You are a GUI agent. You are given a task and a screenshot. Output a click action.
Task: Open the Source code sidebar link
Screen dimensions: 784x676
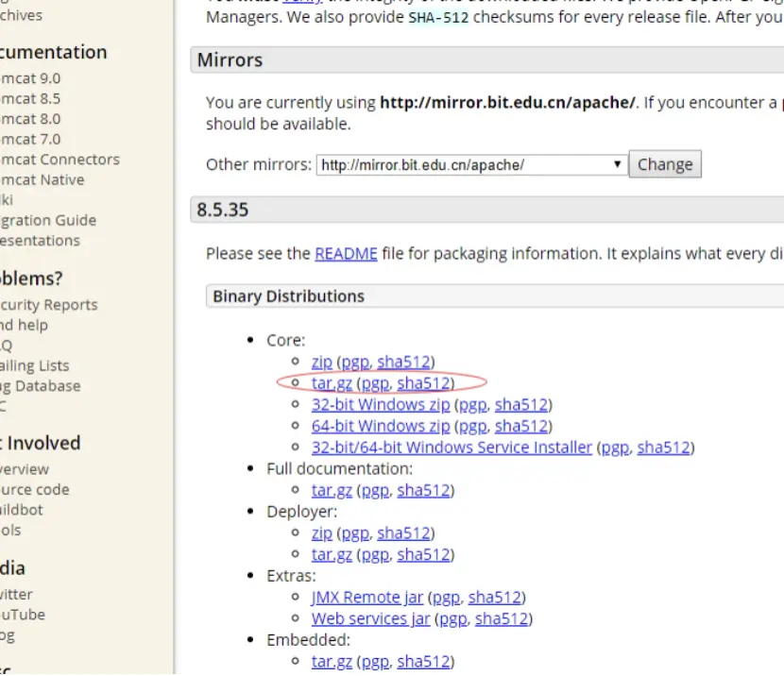click(35, 490)
